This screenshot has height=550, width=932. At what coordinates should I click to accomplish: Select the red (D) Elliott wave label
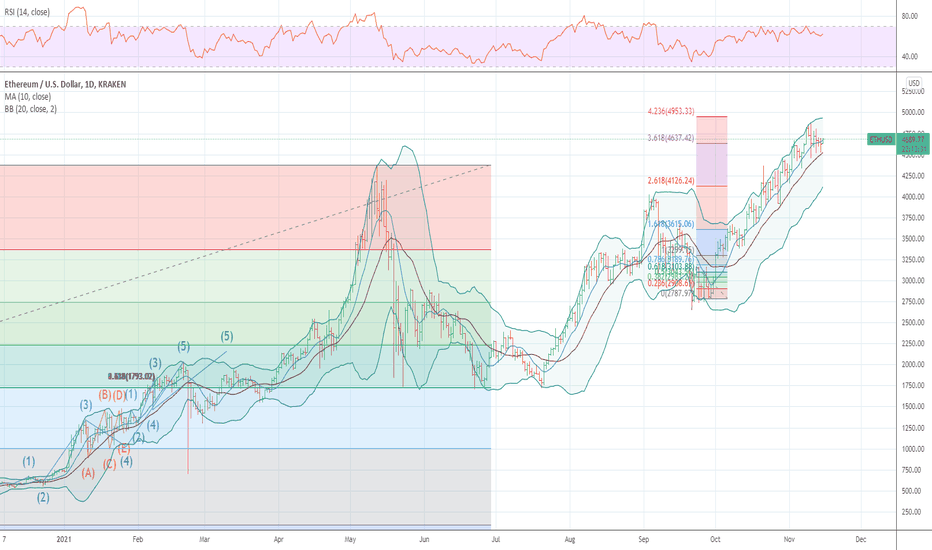pyautogui.click(x=119, y=395)
